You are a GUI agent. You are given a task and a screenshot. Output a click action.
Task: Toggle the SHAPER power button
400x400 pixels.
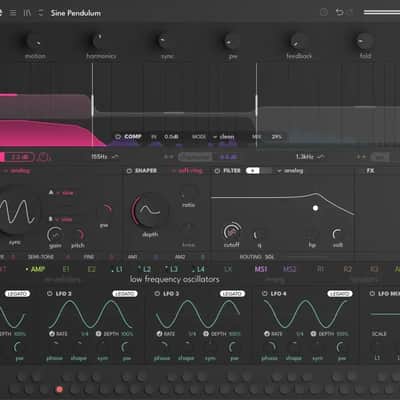129,171
